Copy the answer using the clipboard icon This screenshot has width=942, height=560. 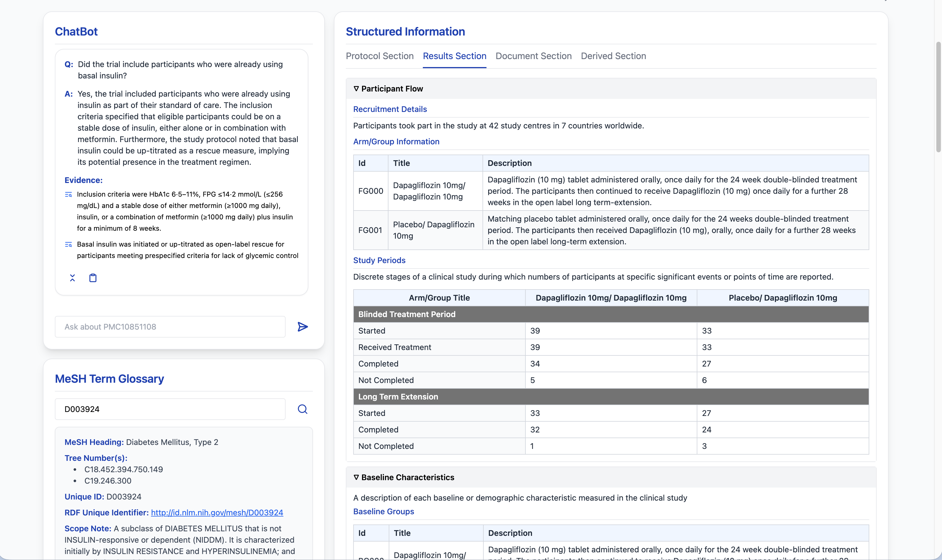click(x=93, y=278)
